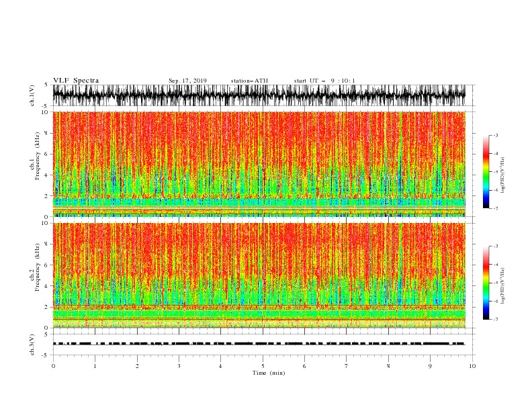Image resolution: width=532 pixels, height=411 pixels.
Task: Click the time axis tick label "6"
Action: point(304,366)
